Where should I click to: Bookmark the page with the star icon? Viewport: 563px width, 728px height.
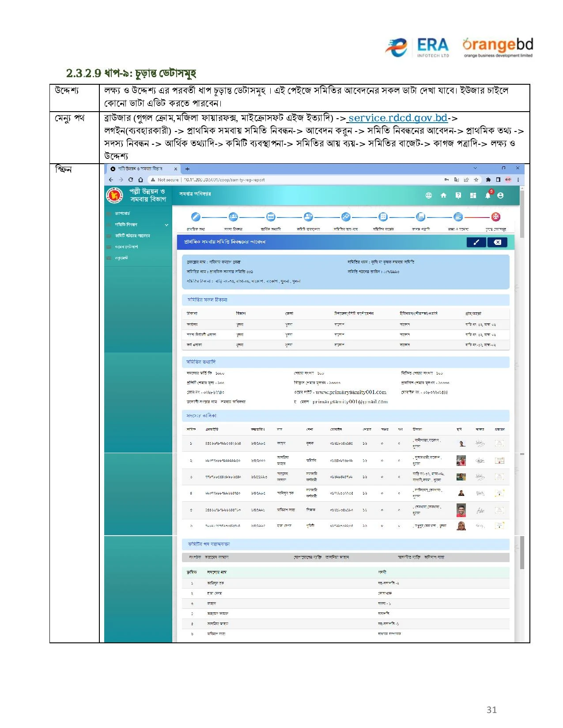pos(476,180)
